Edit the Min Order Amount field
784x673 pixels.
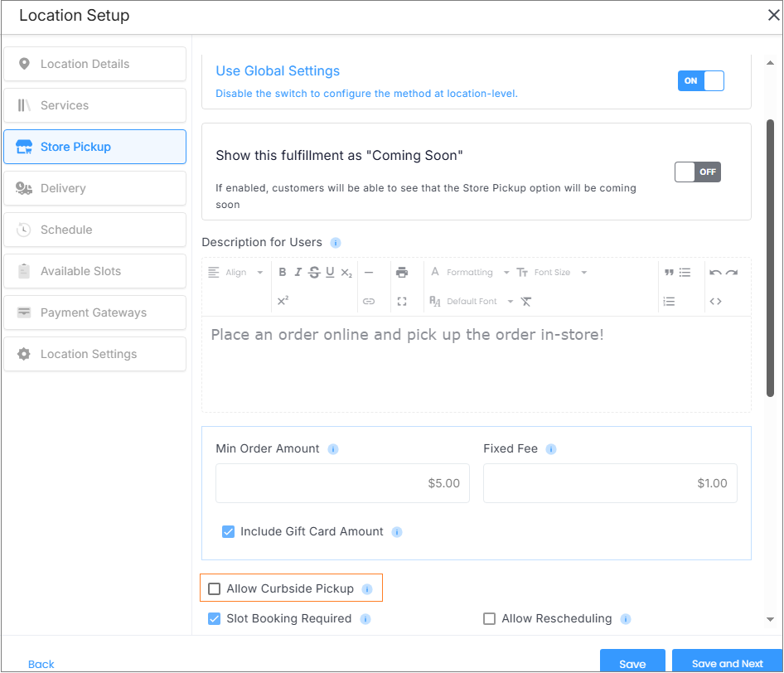click(342, 483)
